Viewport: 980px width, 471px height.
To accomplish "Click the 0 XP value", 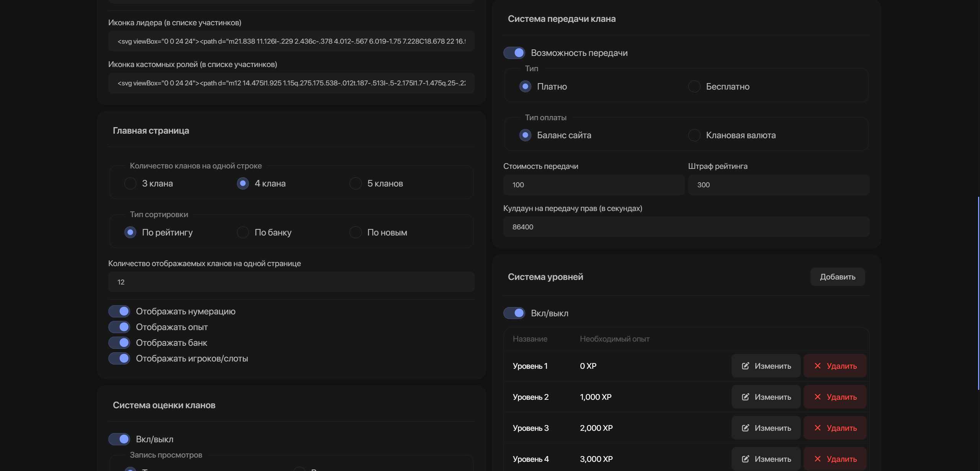I will tap(588, 366).
